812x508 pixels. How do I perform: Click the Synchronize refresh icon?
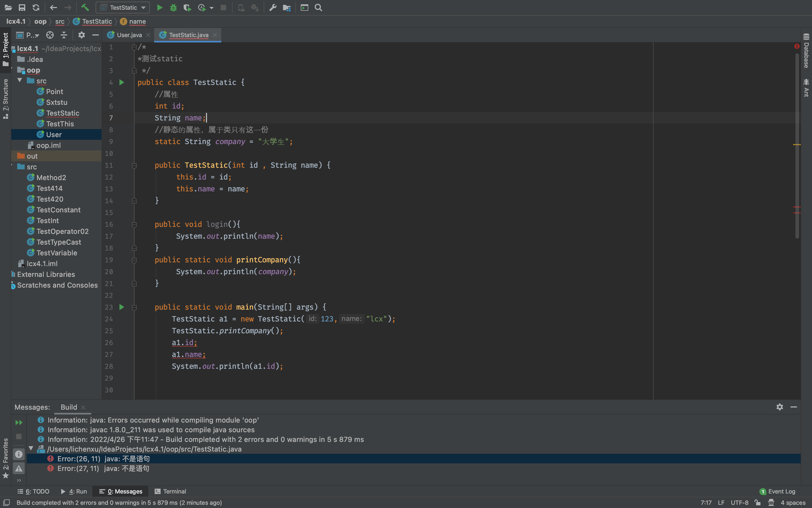pos(36,8)
